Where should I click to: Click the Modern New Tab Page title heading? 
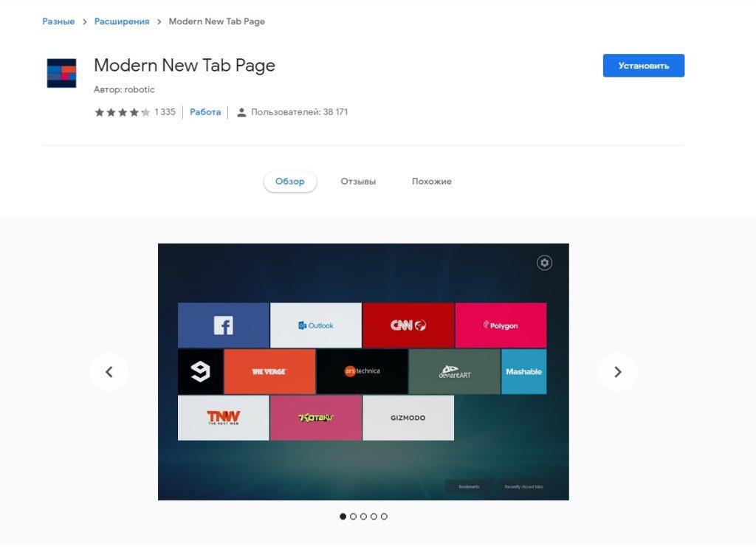pos(185,65)
